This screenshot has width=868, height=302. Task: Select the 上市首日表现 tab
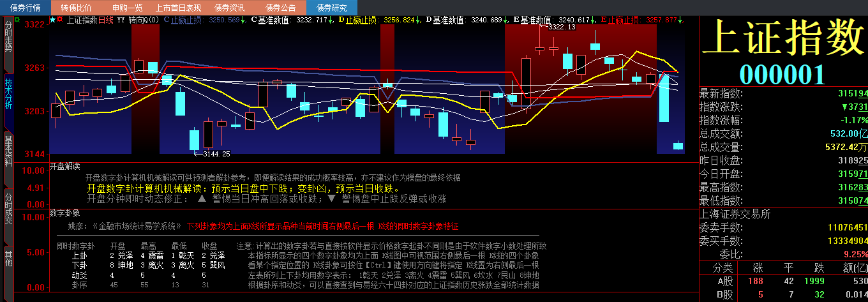coord(178,8)
